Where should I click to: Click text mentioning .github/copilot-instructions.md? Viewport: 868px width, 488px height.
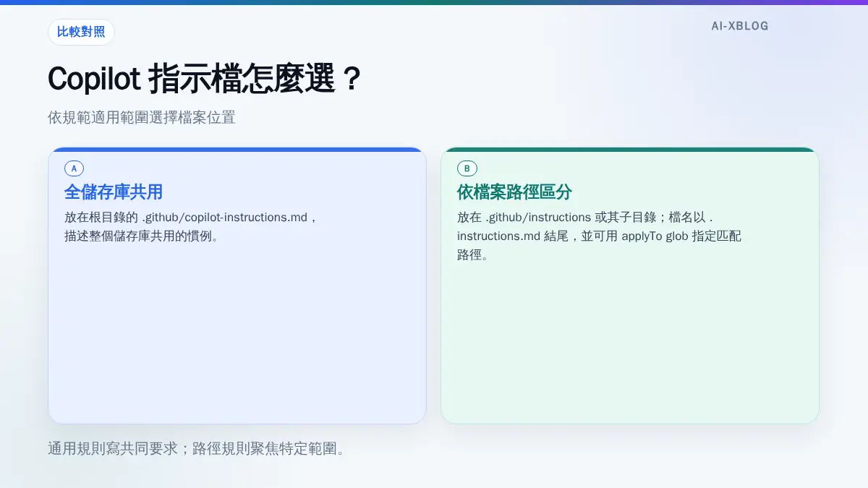point(191,226)
